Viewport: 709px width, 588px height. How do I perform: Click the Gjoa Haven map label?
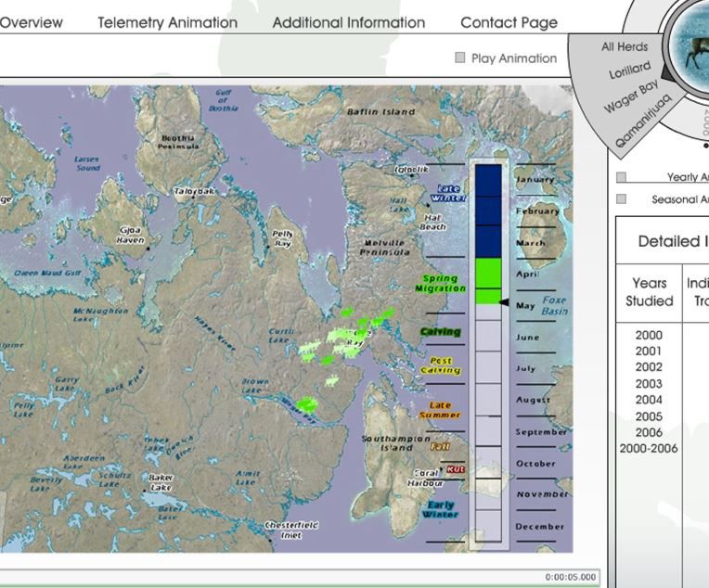coord(130,235)
